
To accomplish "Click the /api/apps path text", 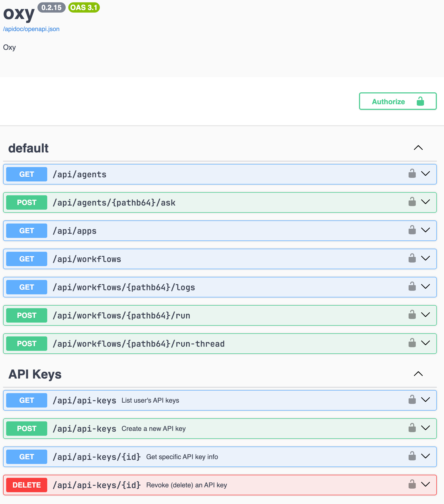I will point(75,231).
